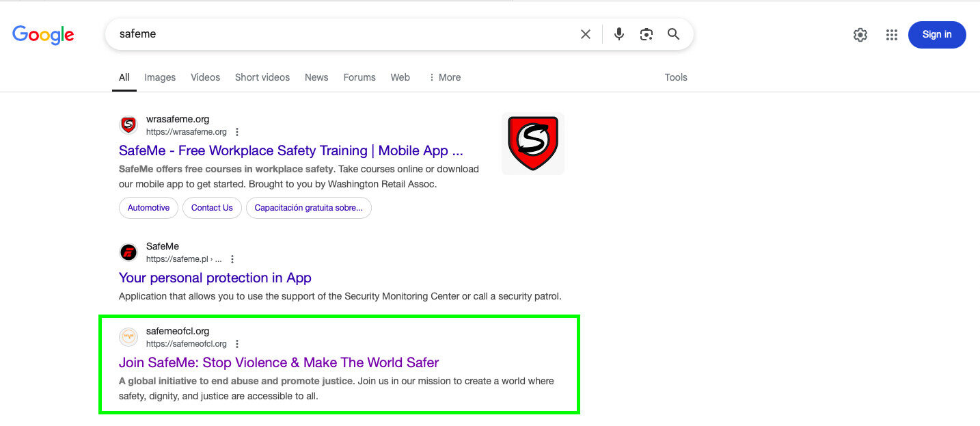Image resolution: width=980 pixels, height=426 pixels.
Task: Click the red shield SafeMe thumbnail
Action: click(x=533, y=144)
